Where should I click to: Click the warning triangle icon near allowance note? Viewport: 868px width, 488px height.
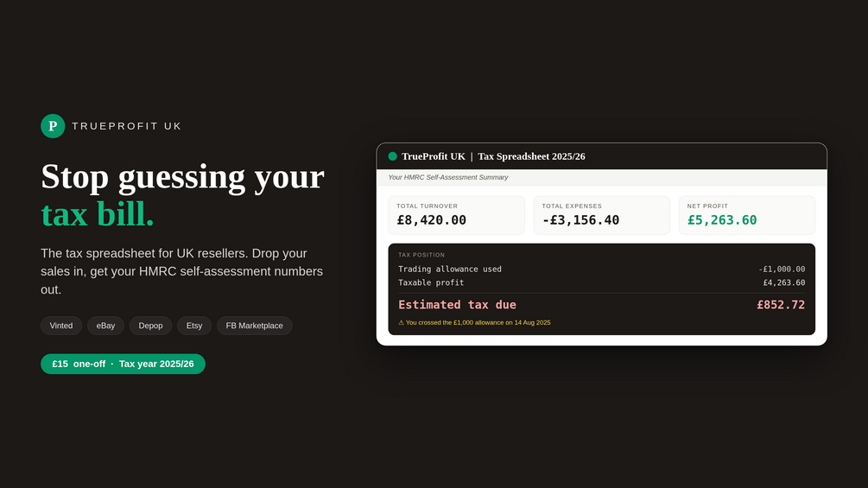[x=402, y=322]
